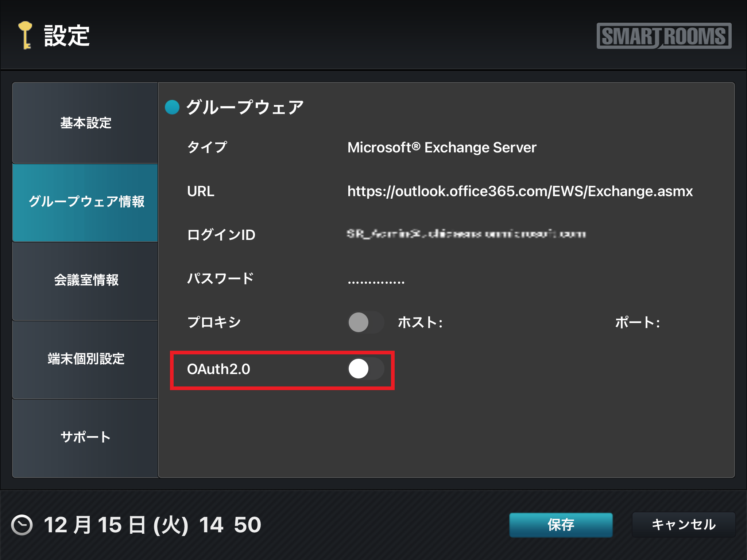The image size is (747, 560).
Task: Enable the OAuth2.0 toggle
Action: click(366, 369)
